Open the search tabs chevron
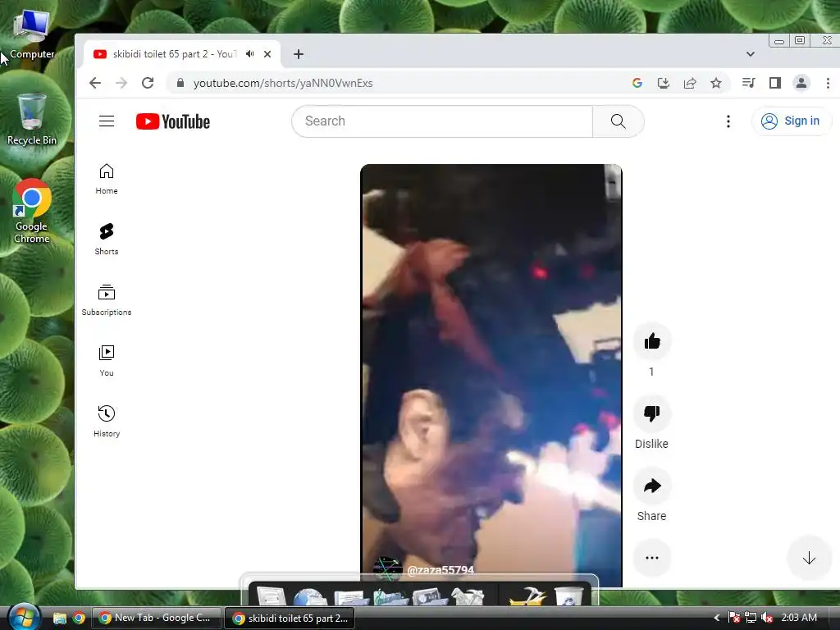 pos(751,54)
